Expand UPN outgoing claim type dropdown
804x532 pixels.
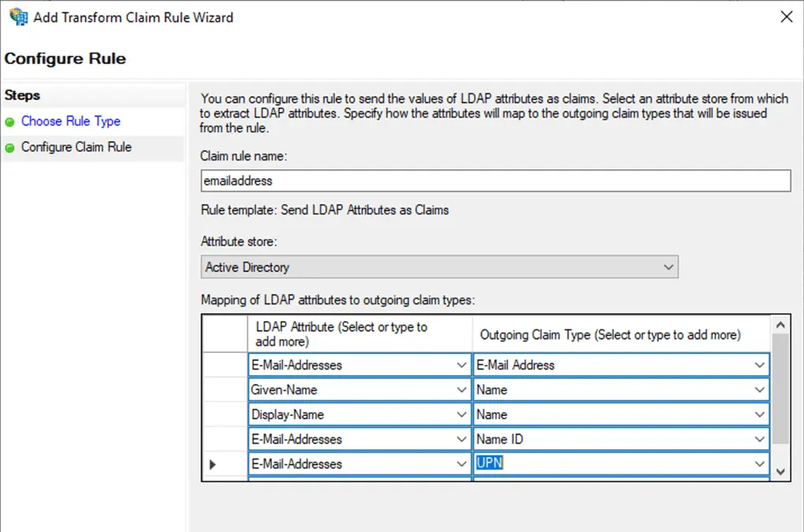pyautogui.click(x=759, y=464)
